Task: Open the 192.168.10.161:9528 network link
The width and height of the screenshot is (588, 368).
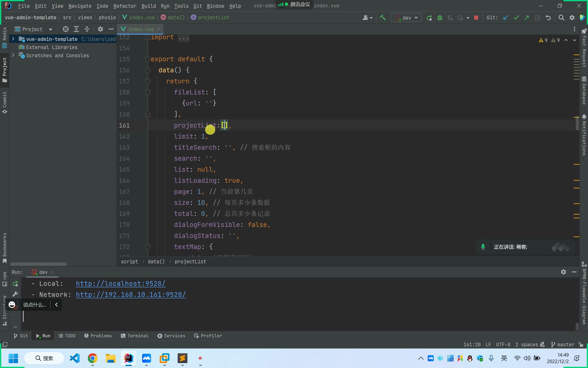Action: pyautogui.click(x=131, y=294)
